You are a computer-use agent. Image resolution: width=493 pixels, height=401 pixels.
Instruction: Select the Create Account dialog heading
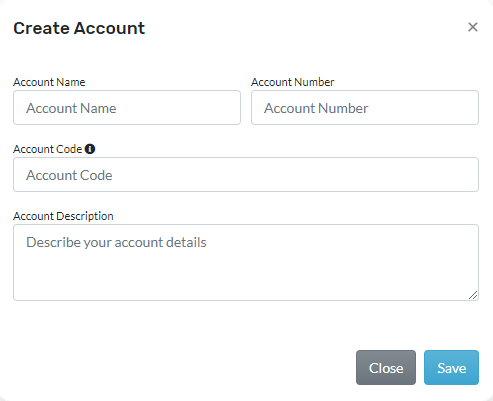79,28
